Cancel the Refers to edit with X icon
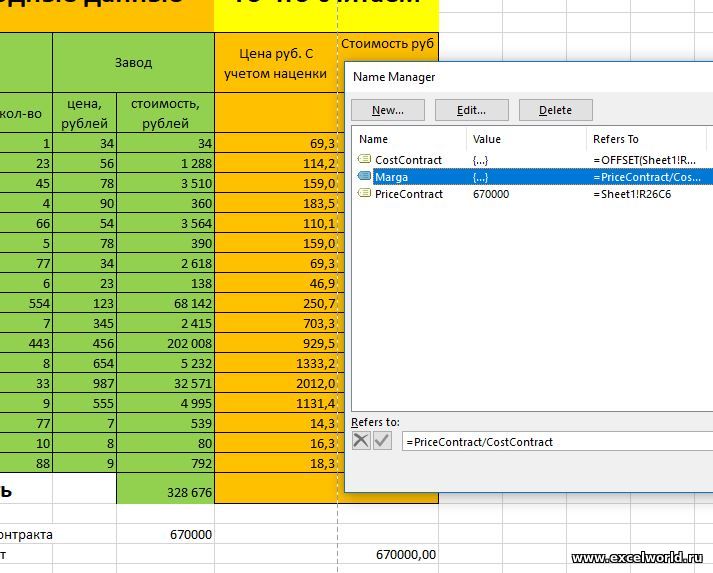 click(x=362, y=441)
